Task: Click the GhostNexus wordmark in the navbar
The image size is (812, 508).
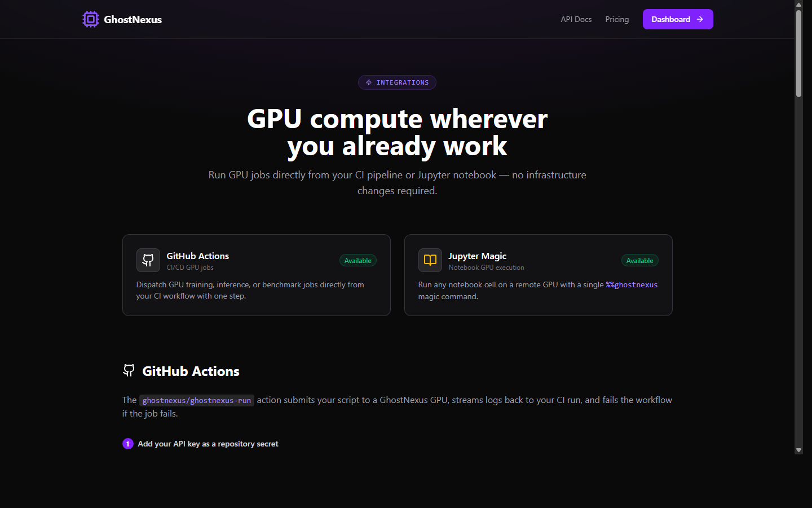Action: [x=133, y=19]
